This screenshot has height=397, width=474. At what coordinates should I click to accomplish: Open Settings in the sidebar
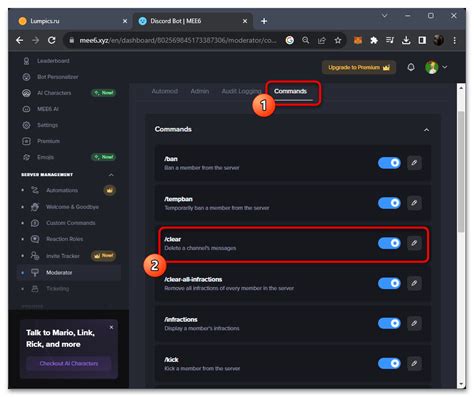[47, 125]
